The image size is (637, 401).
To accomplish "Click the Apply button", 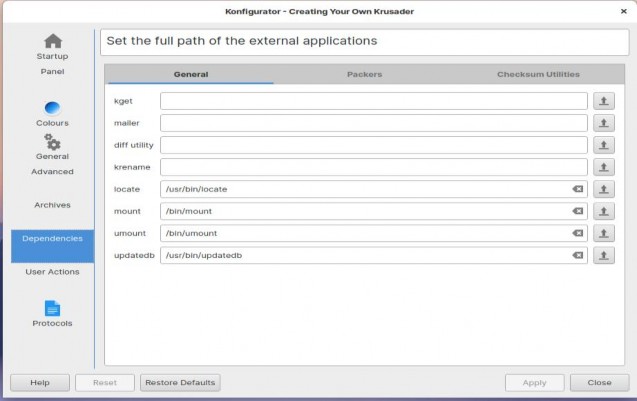I will point(535,383).
